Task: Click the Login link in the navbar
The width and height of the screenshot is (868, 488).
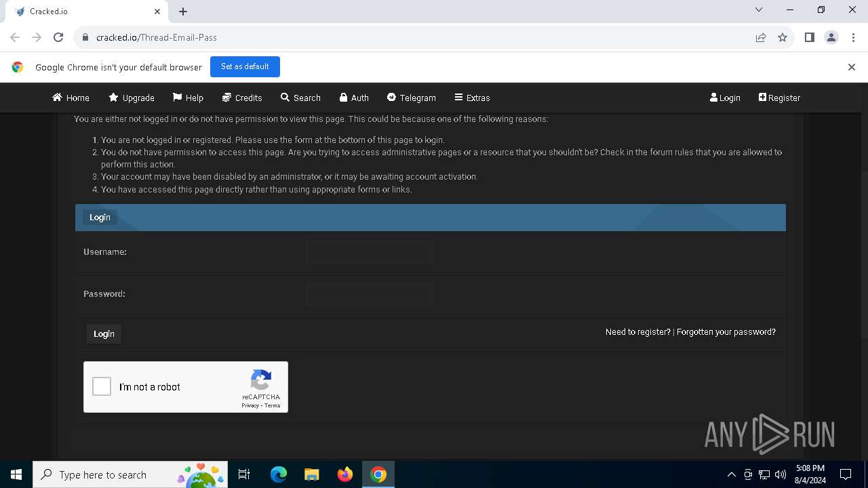Action: 725,98
